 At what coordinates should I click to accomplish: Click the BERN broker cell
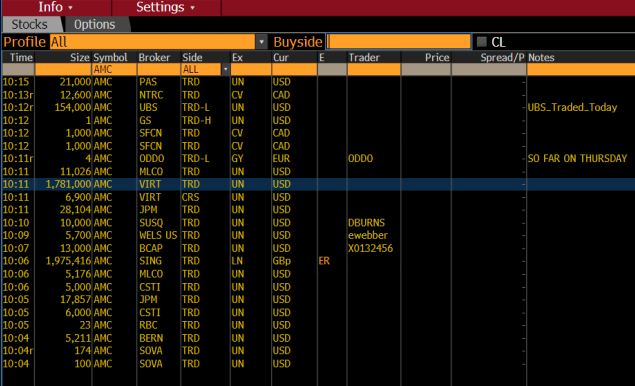151,338
